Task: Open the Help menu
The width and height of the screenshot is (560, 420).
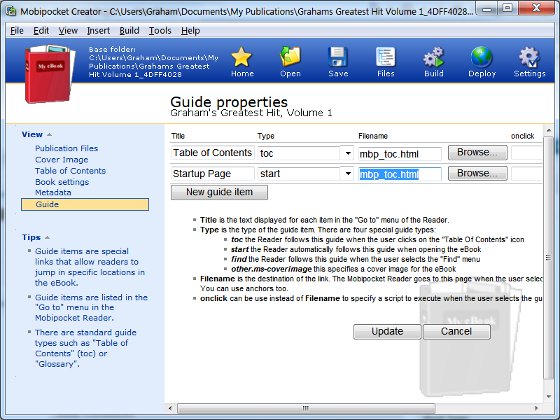Action: pyautogui.click(x=190, y=31)
